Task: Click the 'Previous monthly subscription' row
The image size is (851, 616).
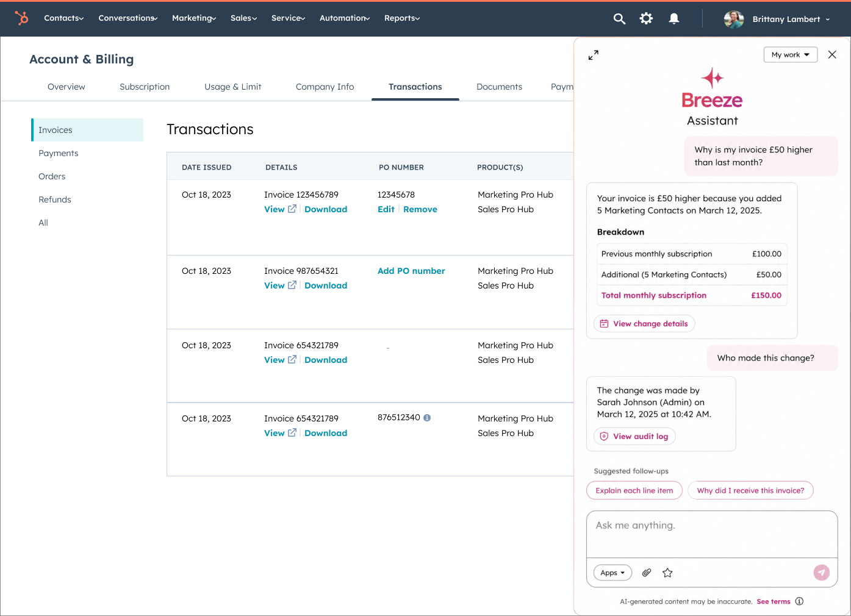Action: (691, 254)
